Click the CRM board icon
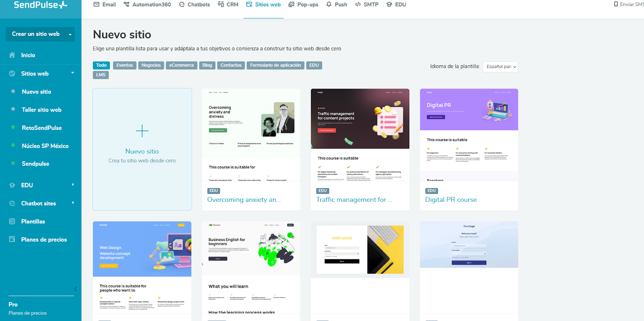 (221, 4)
